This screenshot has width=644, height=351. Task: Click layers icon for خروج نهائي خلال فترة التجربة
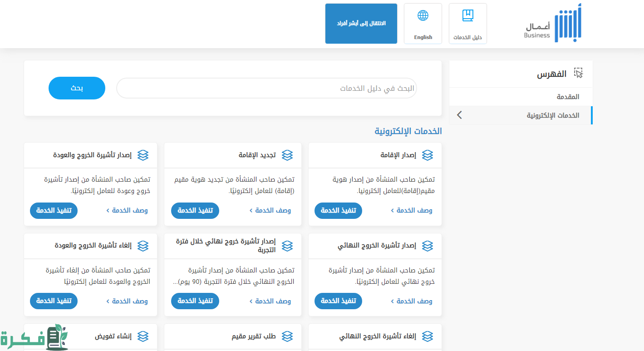287,246
